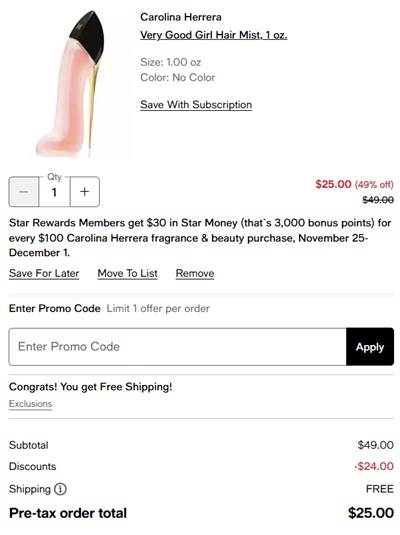The image size is (400, 535).
Task: Open Very Good Girl Hair Mist link
Action: pos(214,35)
